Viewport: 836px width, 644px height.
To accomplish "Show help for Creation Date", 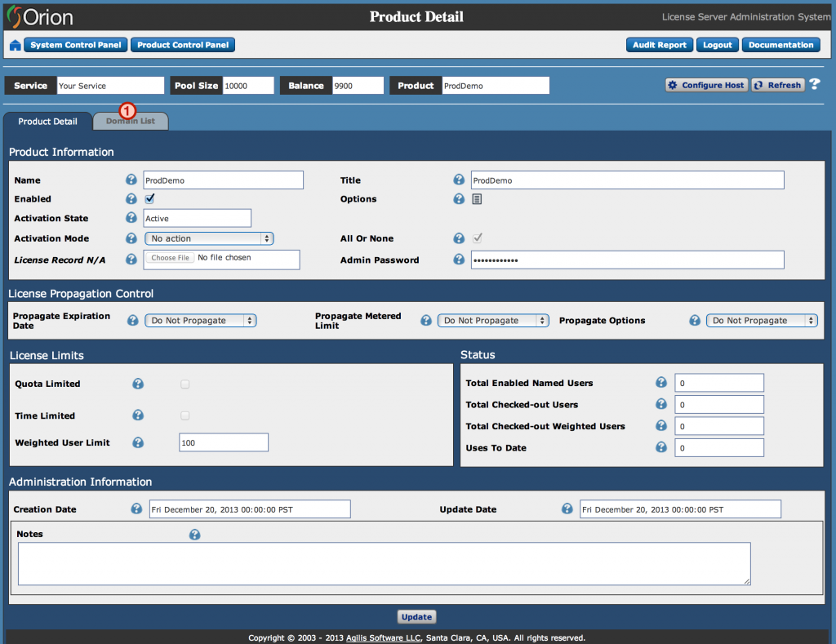I will pos(136,509).
